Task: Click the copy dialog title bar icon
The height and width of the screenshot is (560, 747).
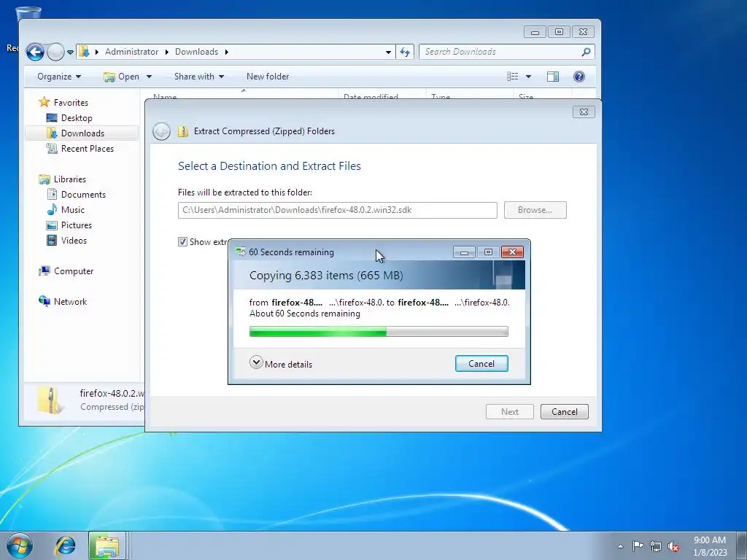Action: click(241, 252)
